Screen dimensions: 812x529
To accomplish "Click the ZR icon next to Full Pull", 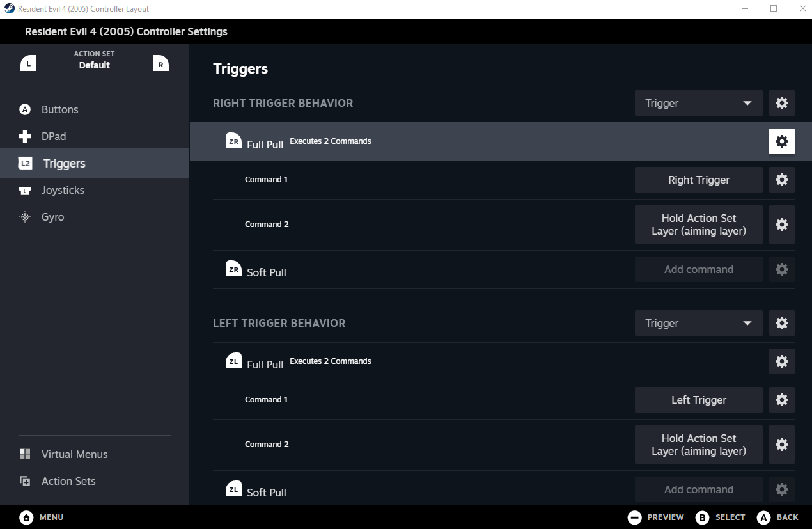I will click(x=233, y=141).
